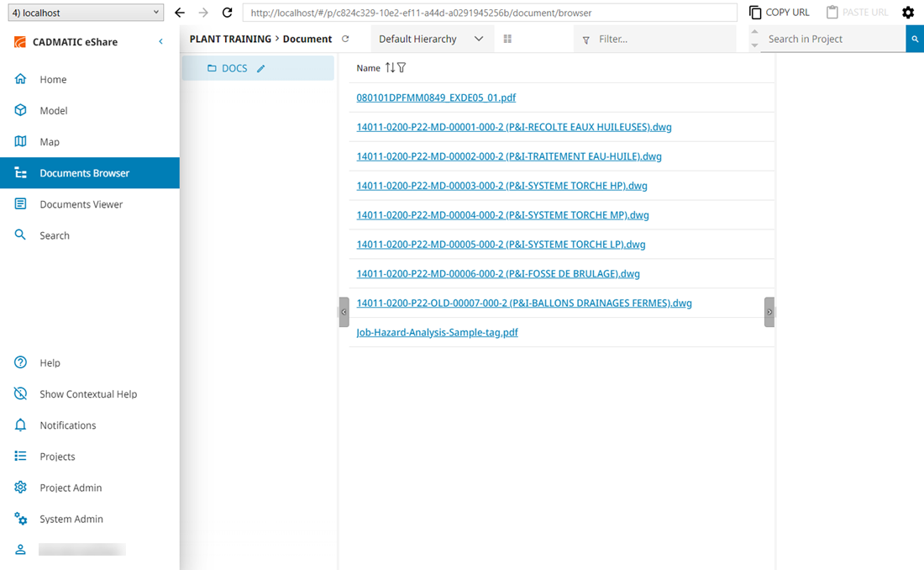The height and width of the screenshot is (570, 924).
Task: Click the sidebar Search magnifier icon
Action: (x=21, y=235)
